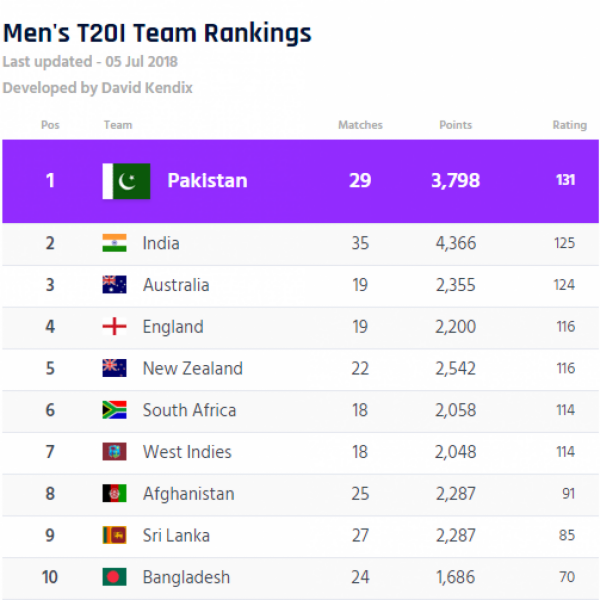Click the Matches column header
600x600 pixels.
360,125
